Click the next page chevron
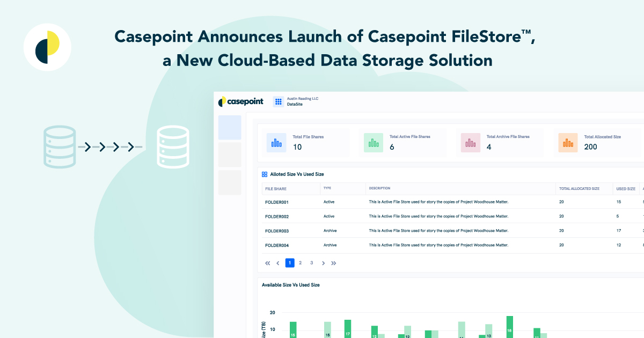 coord(323,263)
